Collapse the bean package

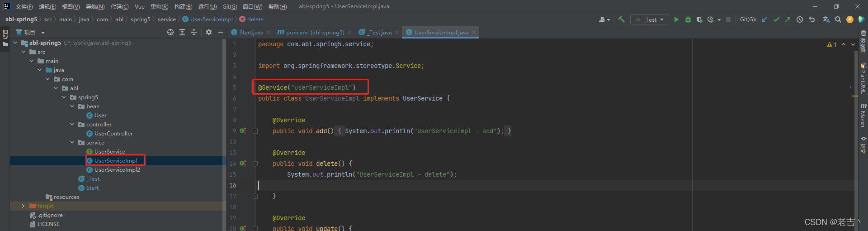click(72, 106)
